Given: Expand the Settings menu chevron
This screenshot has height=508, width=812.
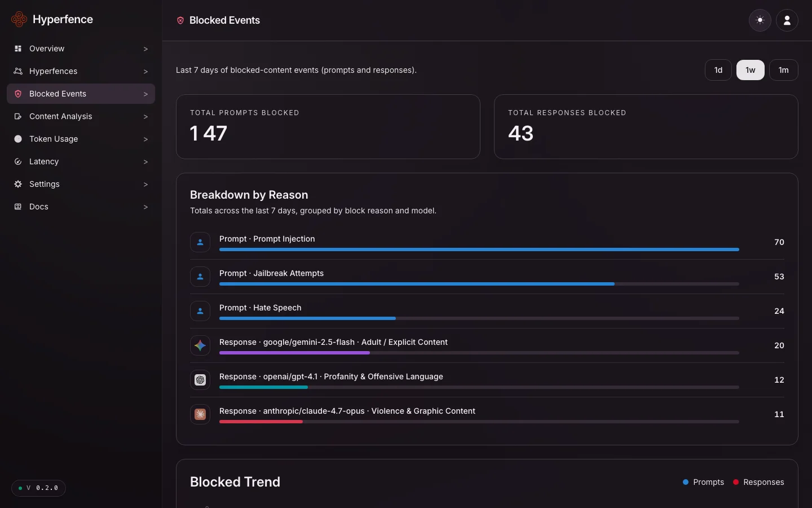Looking at the screenshot, I should 145,185.
